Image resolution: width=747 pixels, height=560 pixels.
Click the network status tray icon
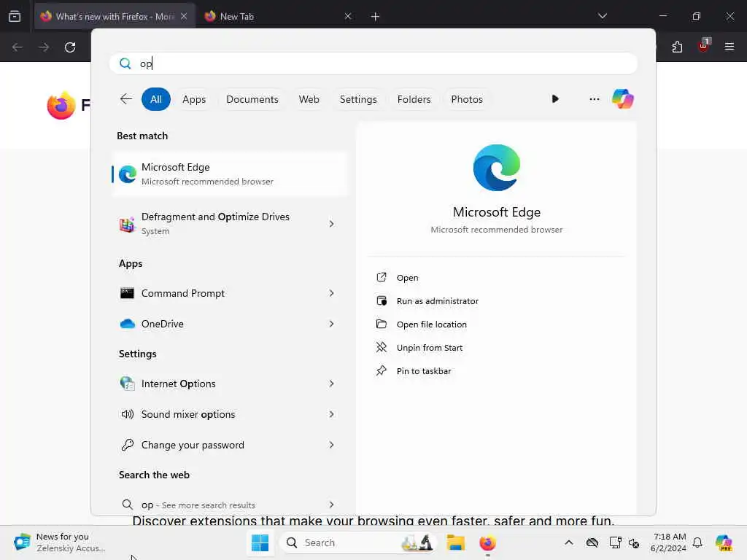pyautogui.click(x=615, y=542)
